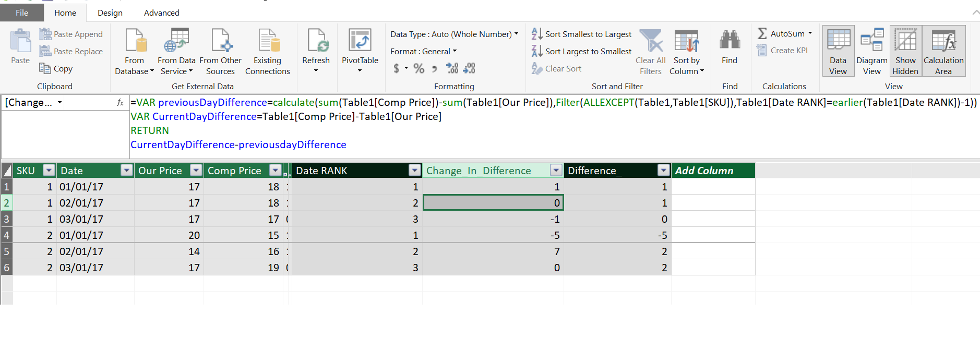Expand the currency format dropdown arrow

(406, 68)
